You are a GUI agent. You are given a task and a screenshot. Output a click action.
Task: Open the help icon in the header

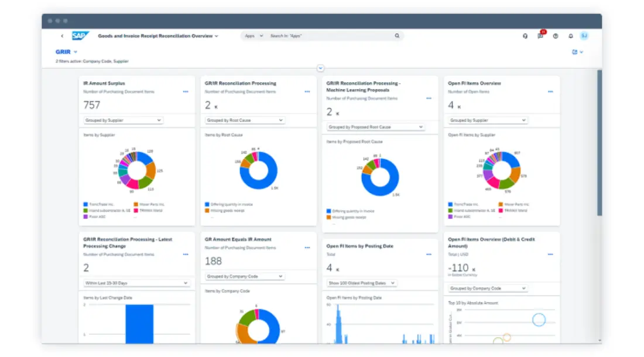click(x=555, y=36)
